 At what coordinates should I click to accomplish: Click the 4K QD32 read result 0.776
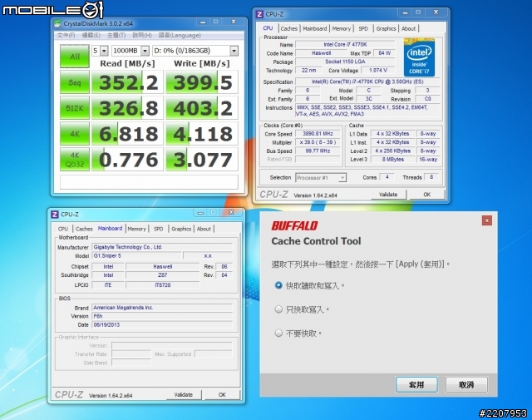[x=127, y=160]
